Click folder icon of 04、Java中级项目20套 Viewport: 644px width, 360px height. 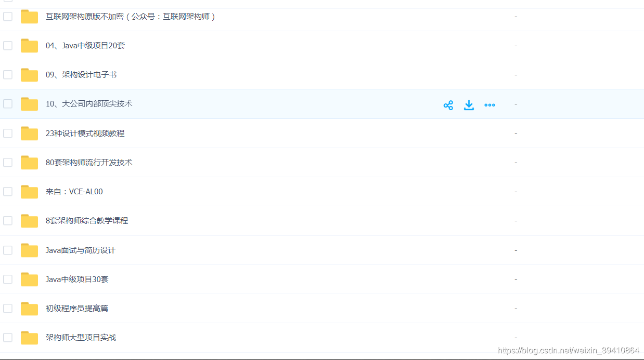pos(30,46)
